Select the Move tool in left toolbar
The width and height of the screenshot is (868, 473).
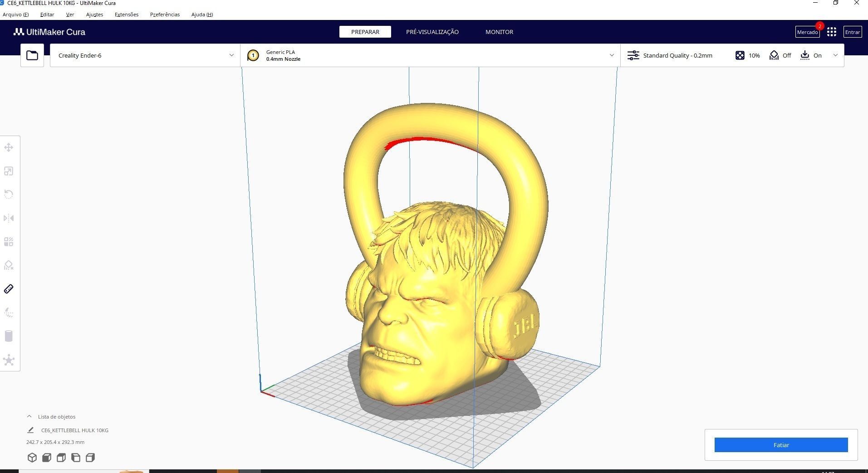9,147
